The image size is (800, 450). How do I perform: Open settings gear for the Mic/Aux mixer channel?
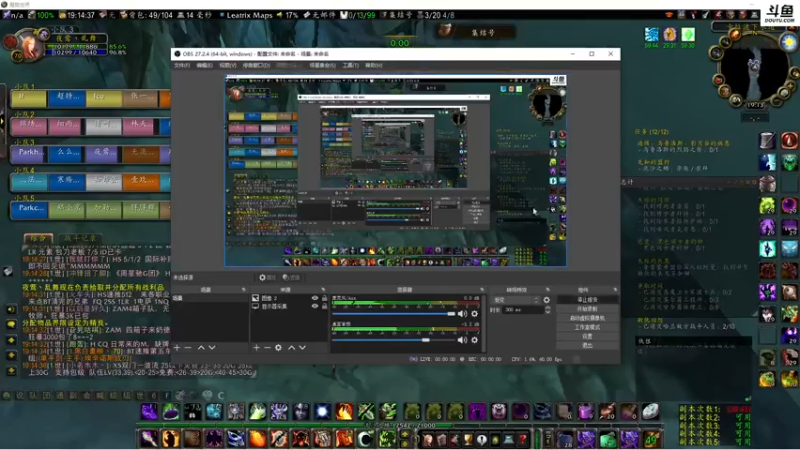pyautogui.click(x=474, y=314)
